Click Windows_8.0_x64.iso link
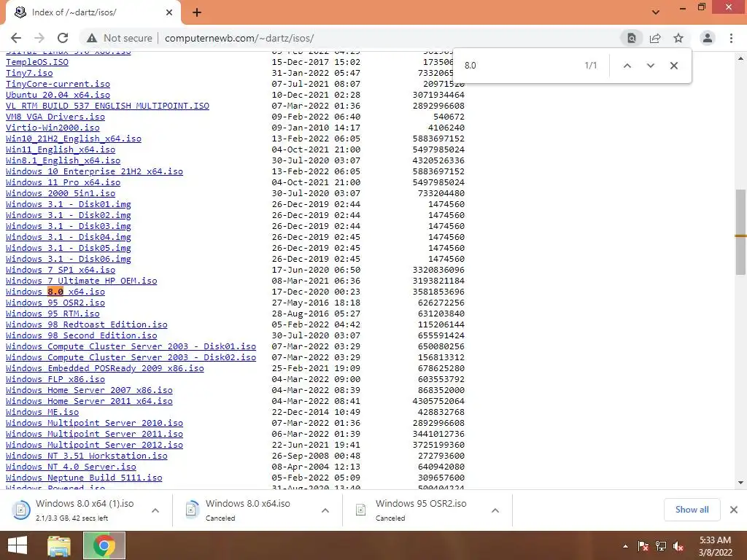The width and height of the screenshot is (747, 560). click(x=55, y=292)
